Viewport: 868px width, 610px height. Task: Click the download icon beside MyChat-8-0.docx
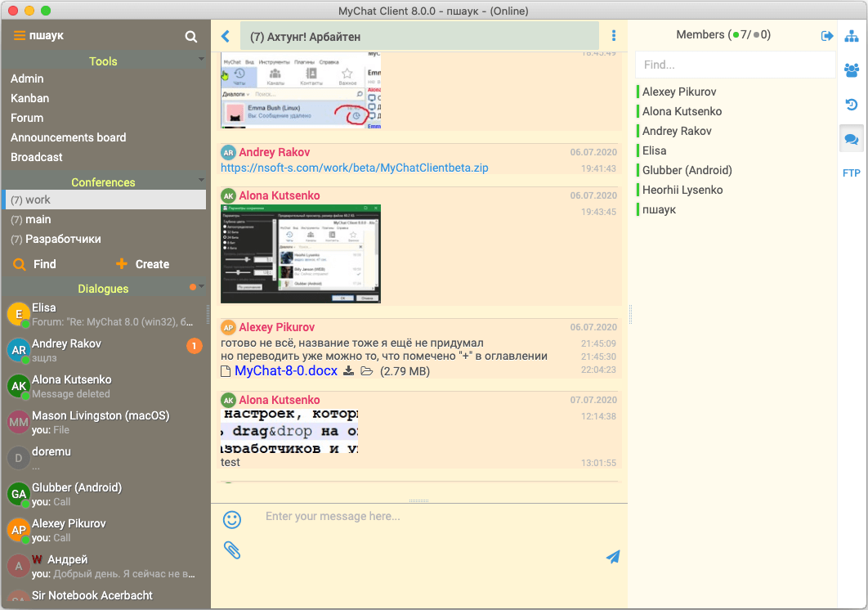(349, 370)
